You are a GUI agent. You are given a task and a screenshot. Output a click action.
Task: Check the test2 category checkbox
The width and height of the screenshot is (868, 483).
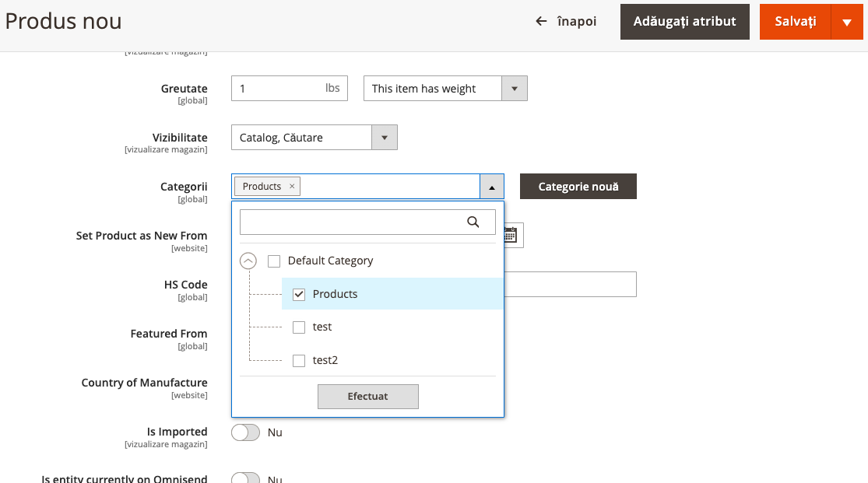click(299, 361)
